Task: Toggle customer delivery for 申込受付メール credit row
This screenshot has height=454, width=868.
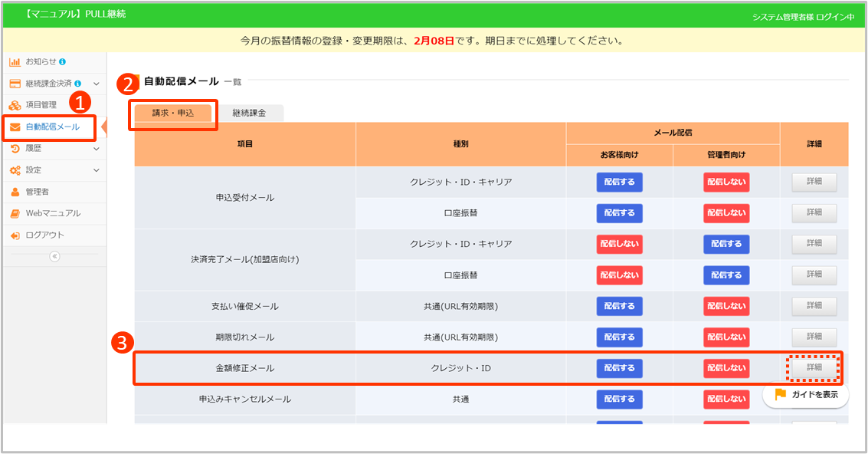Action: [619, 183]
